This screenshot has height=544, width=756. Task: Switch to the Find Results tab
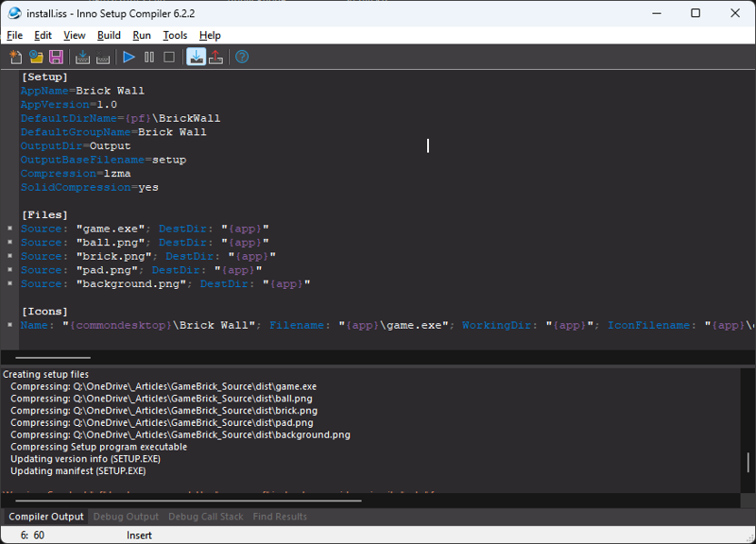point(280,517)
